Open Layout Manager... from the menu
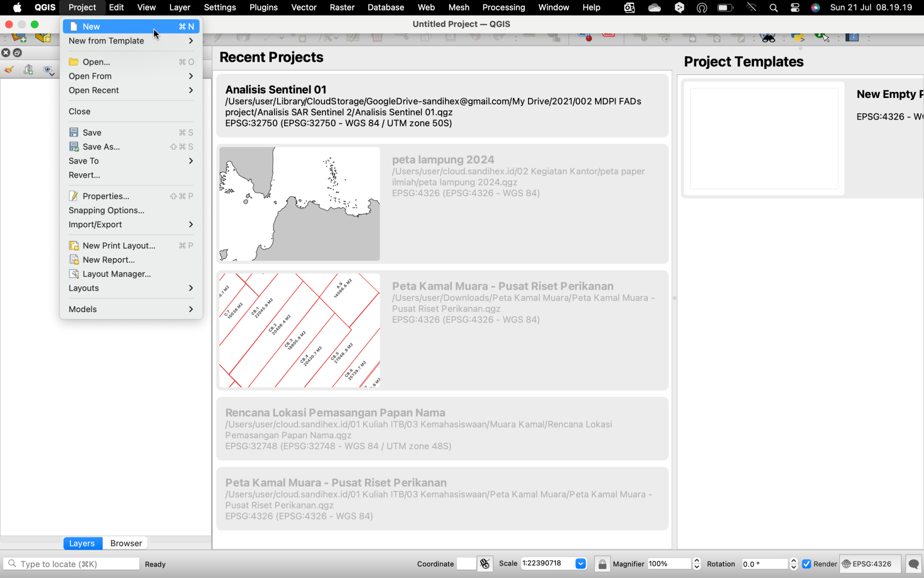 point(131,274)
